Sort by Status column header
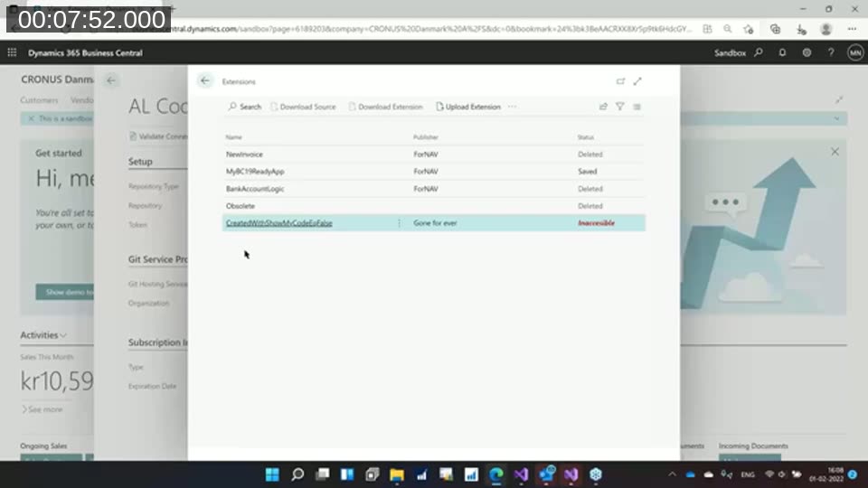The height and width of the screenshot is (488, 868). (x=586, y=137)
